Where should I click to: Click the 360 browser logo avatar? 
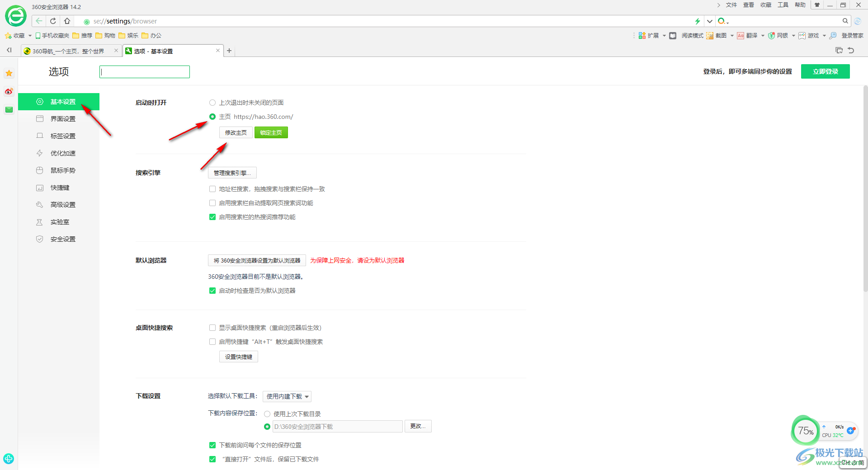tap(16, 16)
